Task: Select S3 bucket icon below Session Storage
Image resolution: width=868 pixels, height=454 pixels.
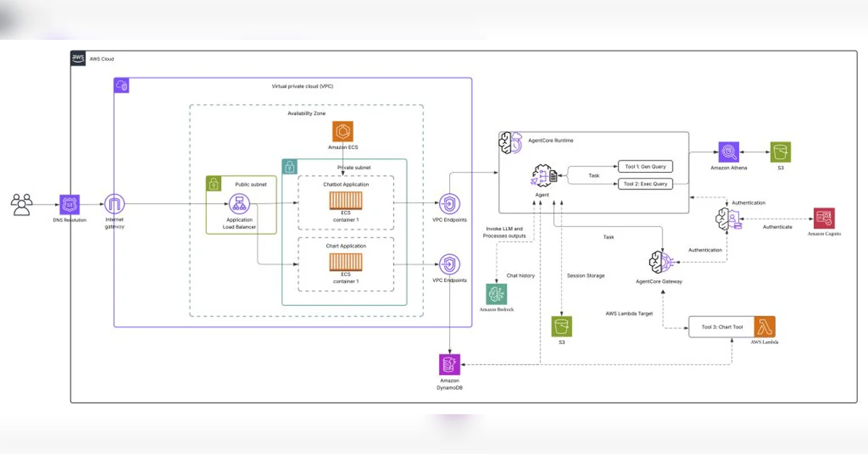Action: 561,325
